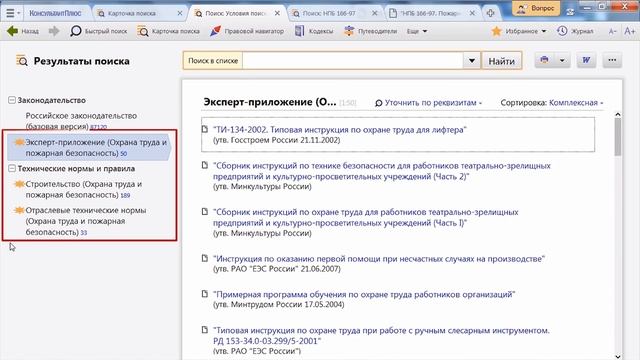
Task: Open the Журнал history clock
Action: pos(575,31)
